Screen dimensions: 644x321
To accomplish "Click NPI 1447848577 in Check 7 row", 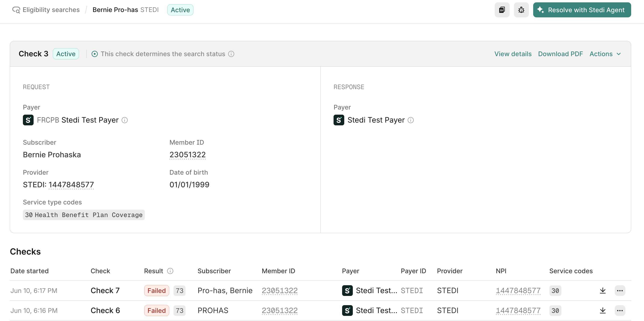I will [518, 290].
